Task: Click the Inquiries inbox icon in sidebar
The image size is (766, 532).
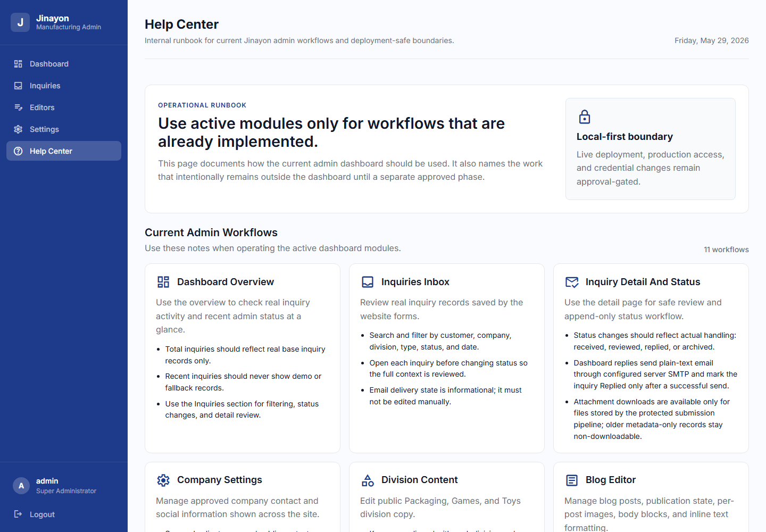Action: (18, 86)
